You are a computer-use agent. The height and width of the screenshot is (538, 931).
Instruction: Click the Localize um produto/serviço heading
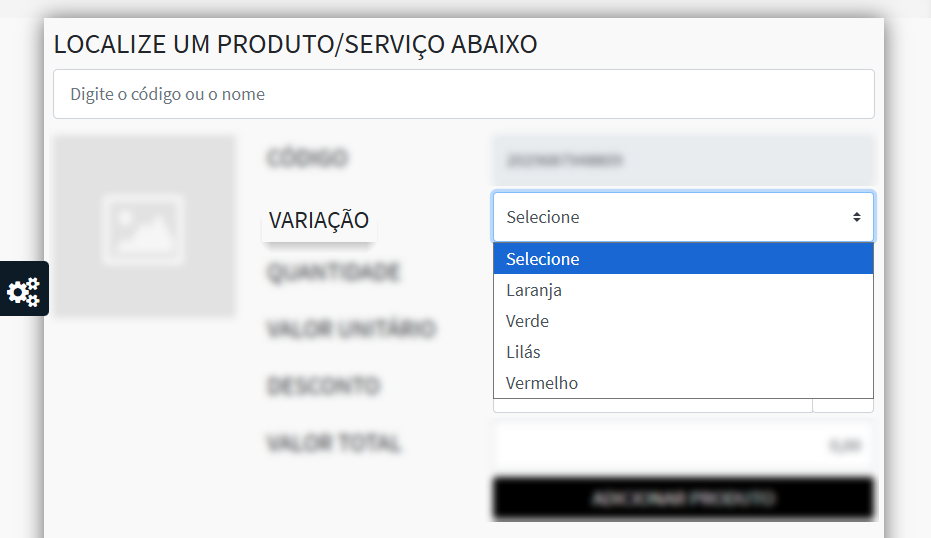pyautogui.click(x=296, y=45)
